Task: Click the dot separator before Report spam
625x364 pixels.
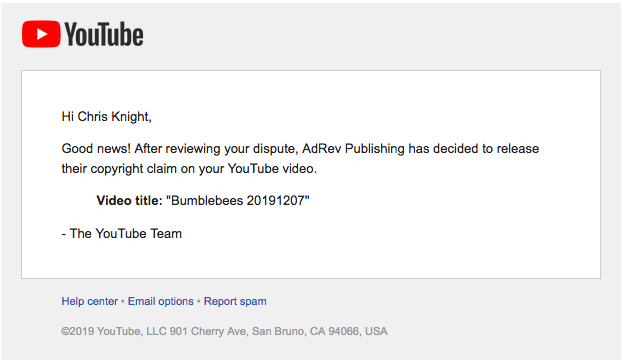Action: (199, 301)
